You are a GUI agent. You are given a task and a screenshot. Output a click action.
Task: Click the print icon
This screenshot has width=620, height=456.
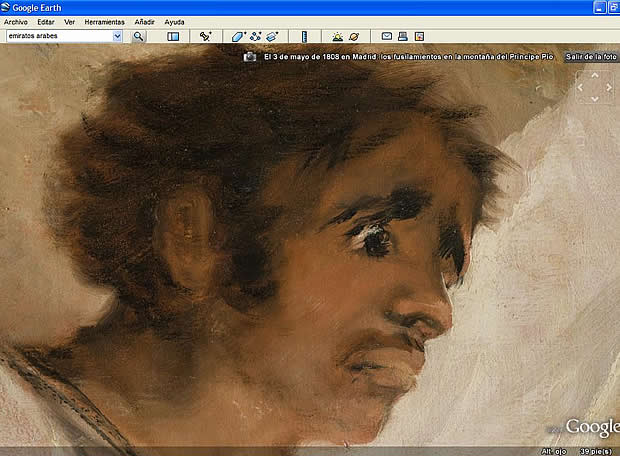tap(402, 36)
